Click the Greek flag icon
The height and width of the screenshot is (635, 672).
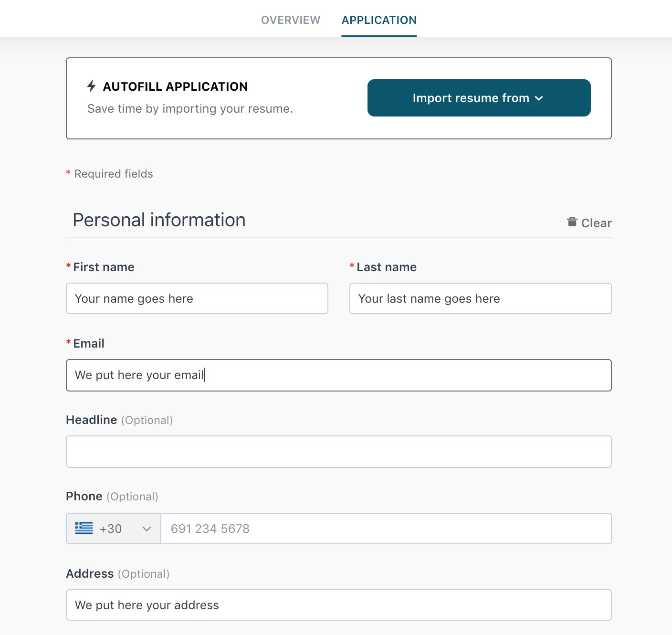(84, 528)
